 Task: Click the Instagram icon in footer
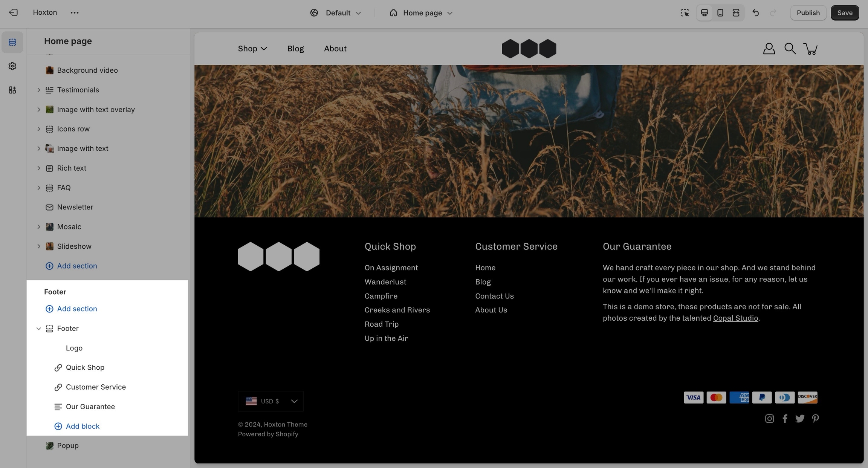[769, 419]
